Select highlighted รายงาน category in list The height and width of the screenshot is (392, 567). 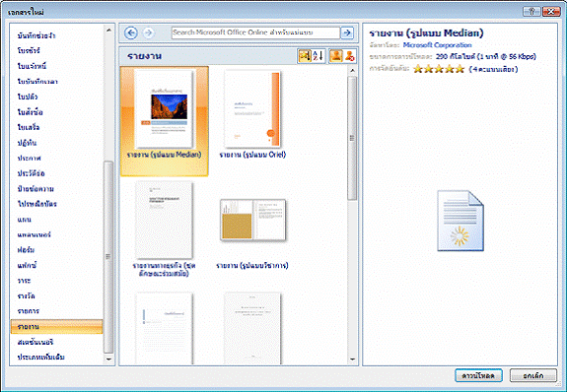tap(57, 326)
